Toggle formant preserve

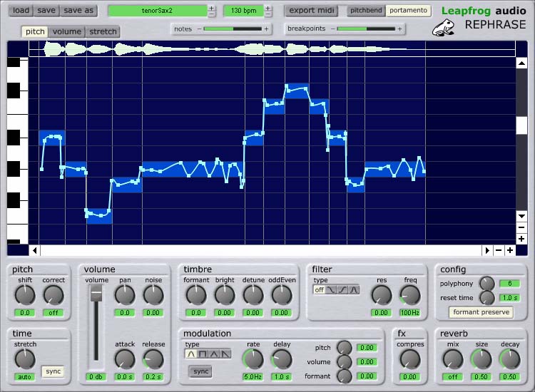481,312
